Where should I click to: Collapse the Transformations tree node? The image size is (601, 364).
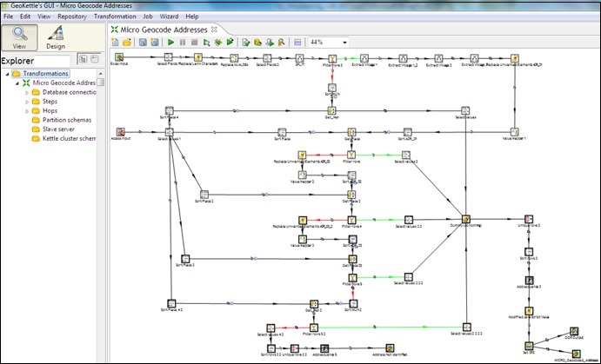tap(6, 73)
